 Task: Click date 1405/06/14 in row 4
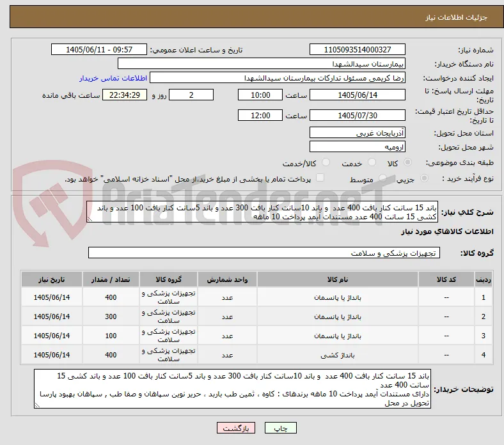pos(52,355)
